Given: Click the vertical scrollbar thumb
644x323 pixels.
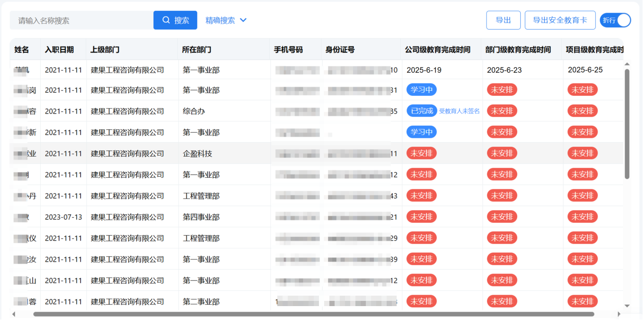Looking at the screenshot, I should 627,124.
